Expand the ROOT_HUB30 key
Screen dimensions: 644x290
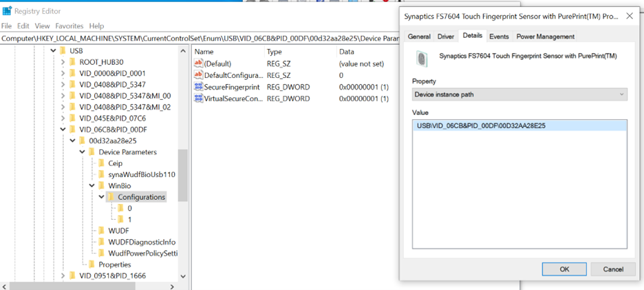[63, 62]
